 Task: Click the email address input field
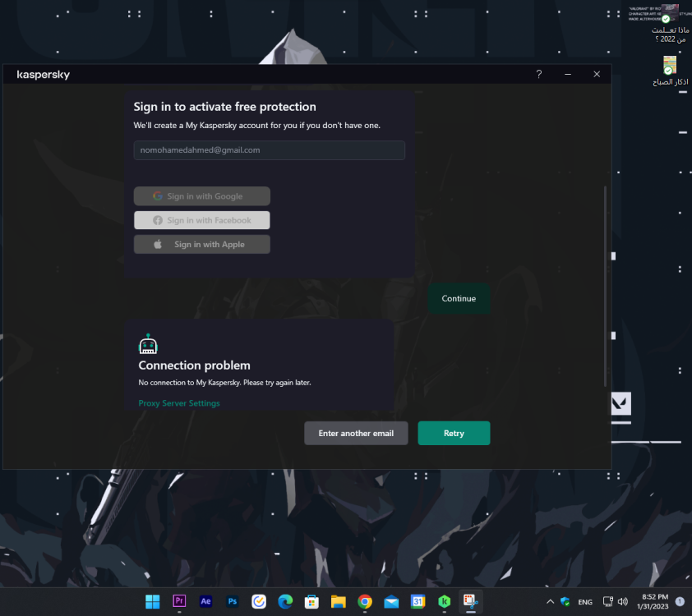pos(270,150)
